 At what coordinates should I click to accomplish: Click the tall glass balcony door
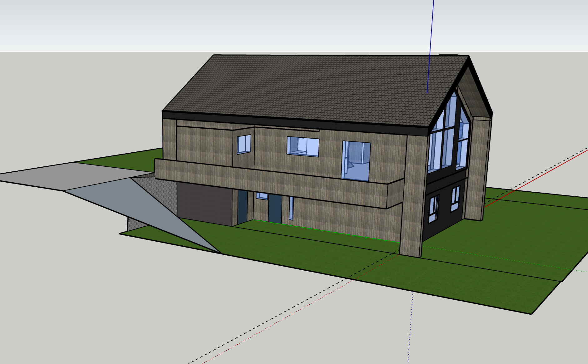356,161
